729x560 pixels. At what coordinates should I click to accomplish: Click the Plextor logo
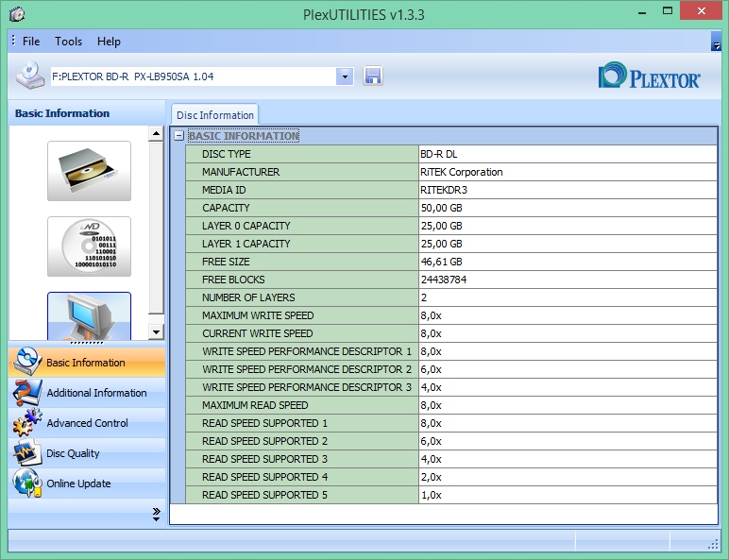coord(650,76)
